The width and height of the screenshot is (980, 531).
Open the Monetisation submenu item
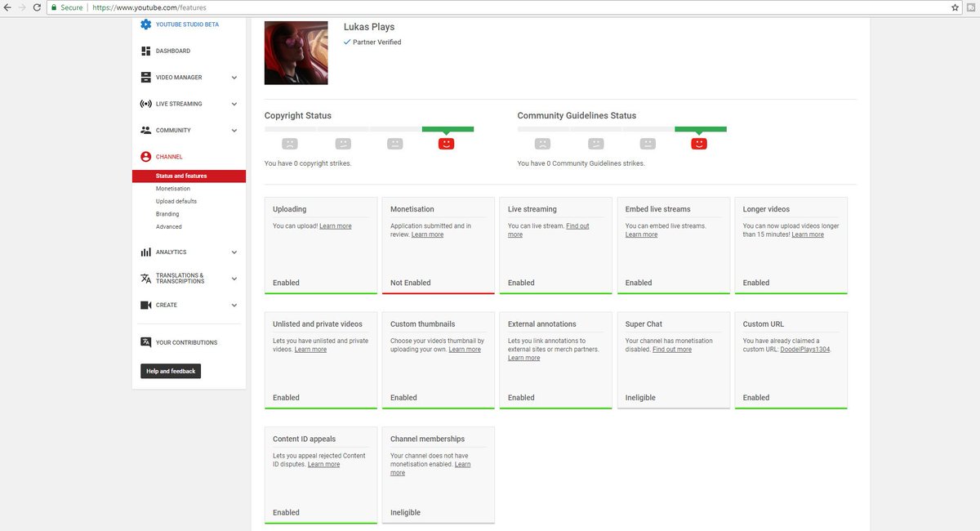[173, 189]
